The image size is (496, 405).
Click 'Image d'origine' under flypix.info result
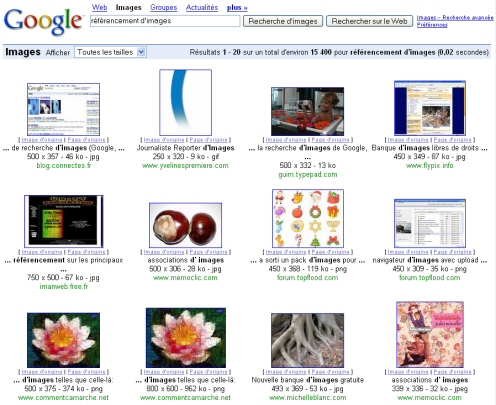point(408,140)
